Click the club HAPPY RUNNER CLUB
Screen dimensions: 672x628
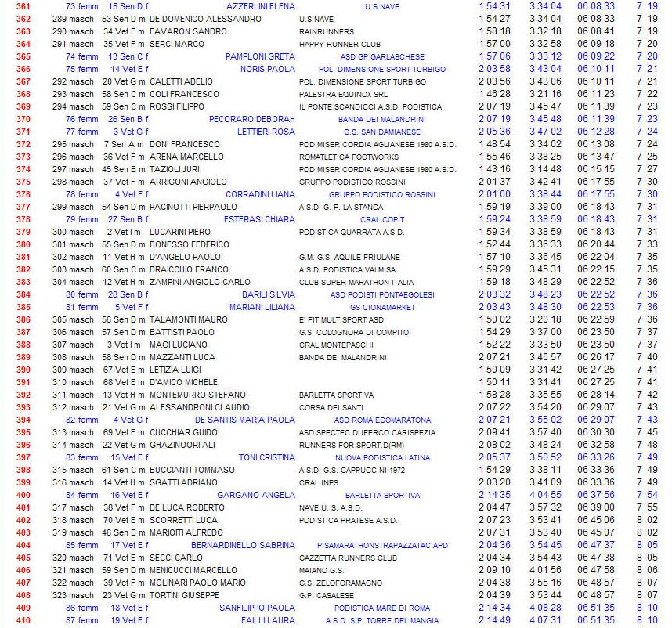[x=340, y=44]
